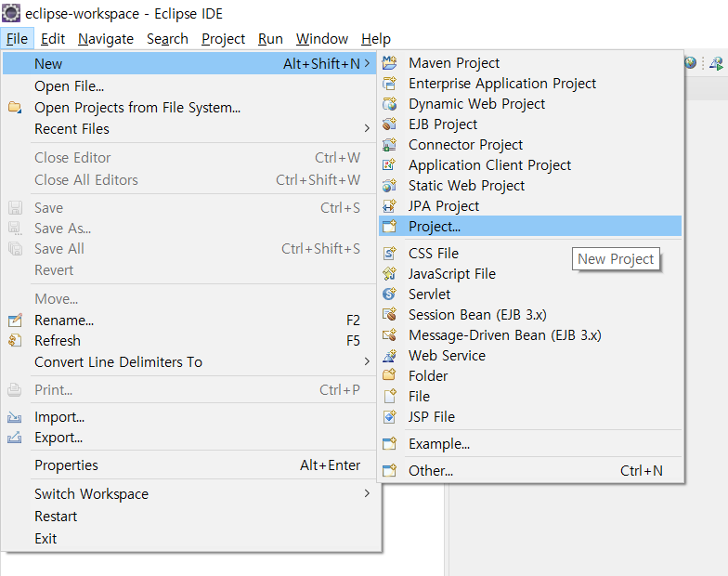Click the CSS File icon
This screenshot has height=576, width=728.
coord(390,253)
